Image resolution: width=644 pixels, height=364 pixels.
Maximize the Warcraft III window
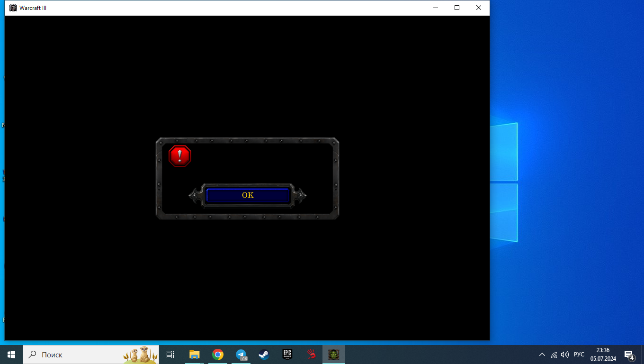[457, 8]
